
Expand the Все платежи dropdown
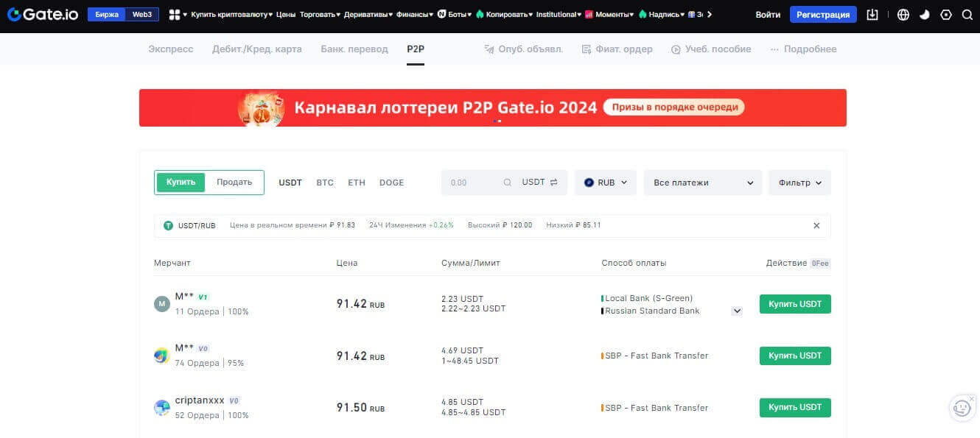[x=703, y=183]
